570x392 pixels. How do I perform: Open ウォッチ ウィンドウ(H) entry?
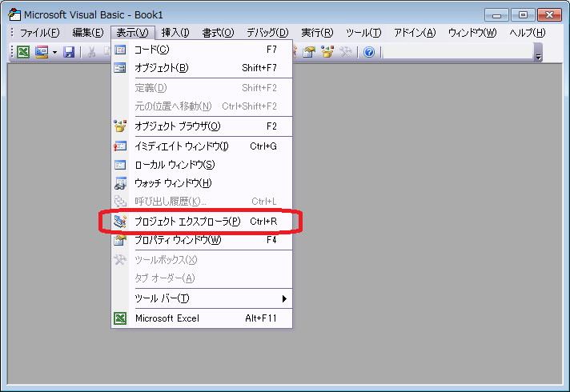coord(202,182)
